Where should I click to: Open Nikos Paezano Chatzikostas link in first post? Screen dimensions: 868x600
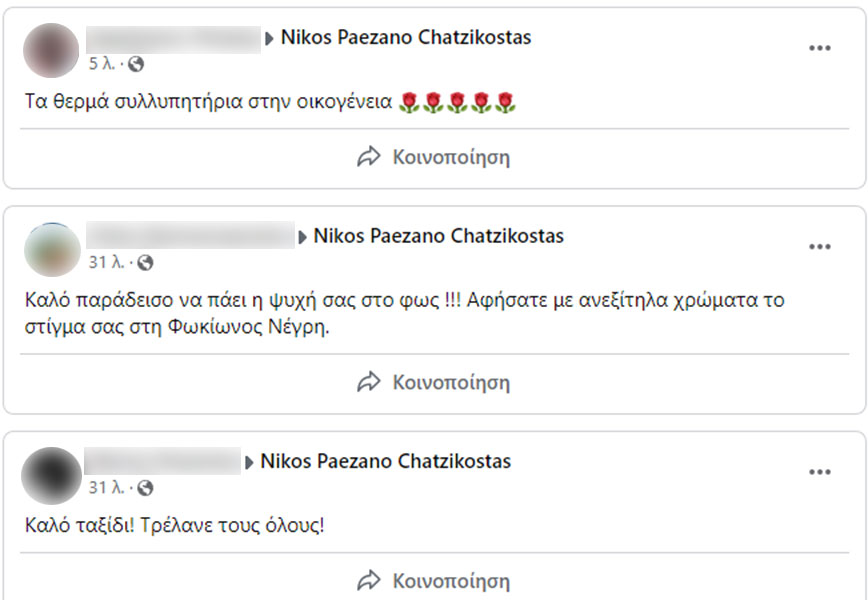406,38
